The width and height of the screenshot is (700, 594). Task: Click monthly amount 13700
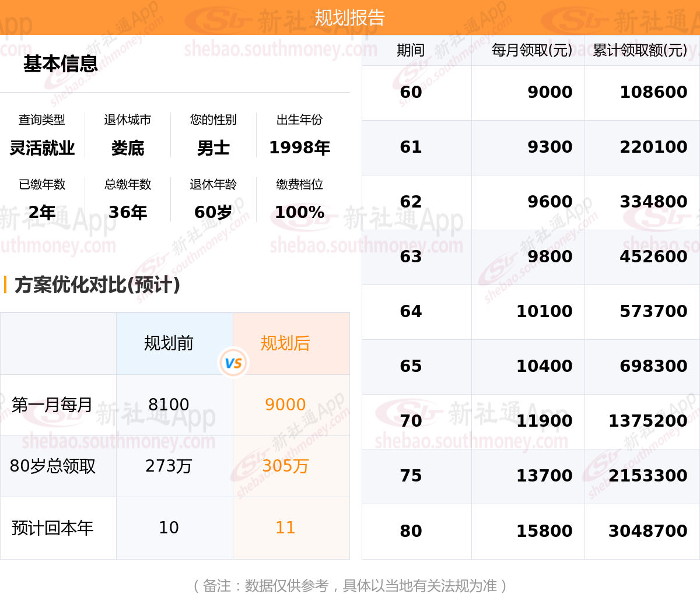coord(544,476)
